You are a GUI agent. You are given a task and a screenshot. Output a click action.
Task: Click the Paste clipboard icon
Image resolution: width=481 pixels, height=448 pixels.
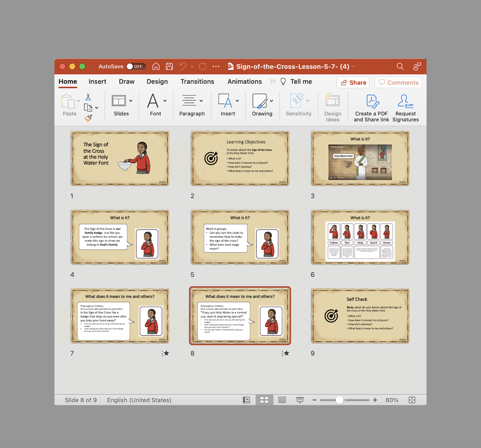coord(68,101)
